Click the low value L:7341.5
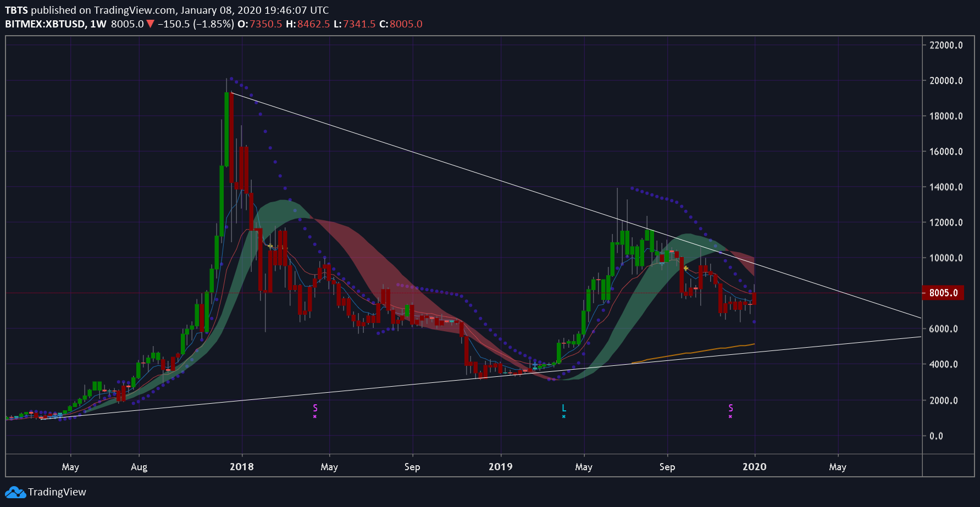Image resolution: width=980 pixels, height=507 pixels. click(355, 24)
